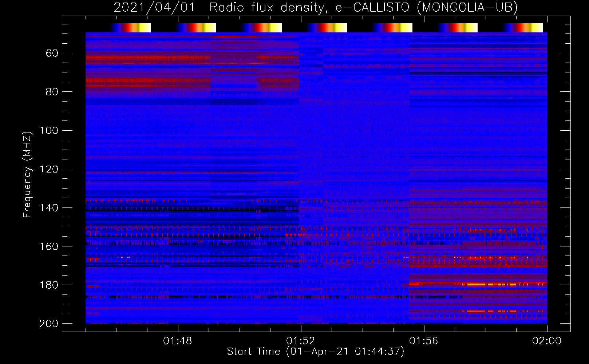Viewport: 589px width, 364px height.
Task: Click the 01:56 time tick label
Action: [x=424, y=341]
